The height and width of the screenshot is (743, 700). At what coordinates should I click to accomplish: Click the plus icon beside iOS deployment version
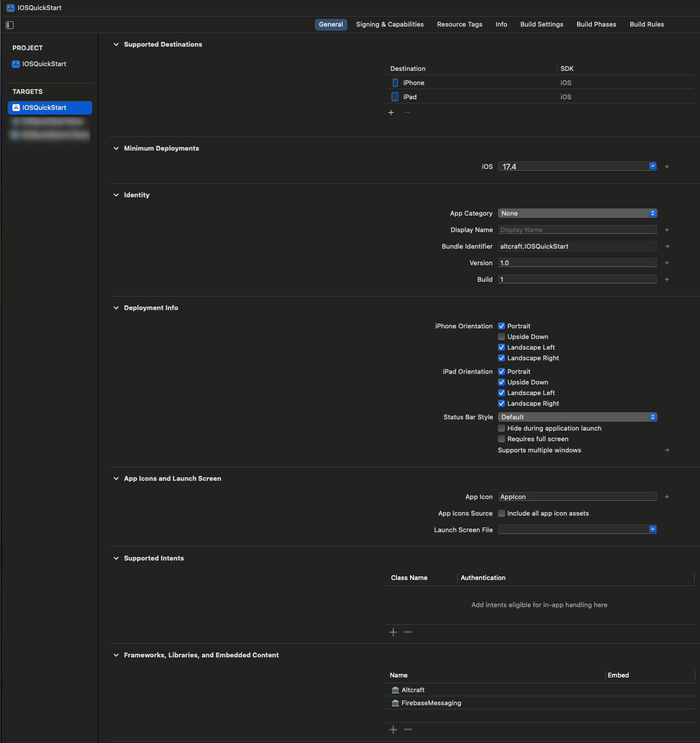(x=667, y=167)
